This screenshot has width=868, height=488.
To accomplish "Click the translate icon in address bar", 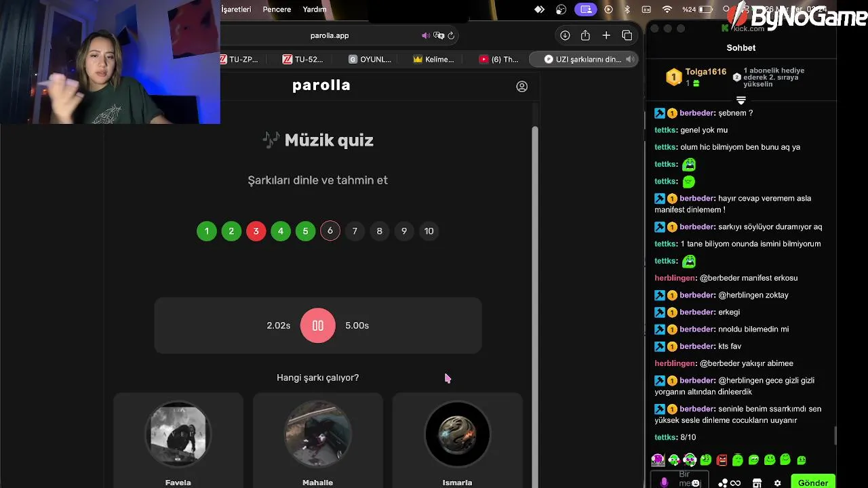I will 438,35.
